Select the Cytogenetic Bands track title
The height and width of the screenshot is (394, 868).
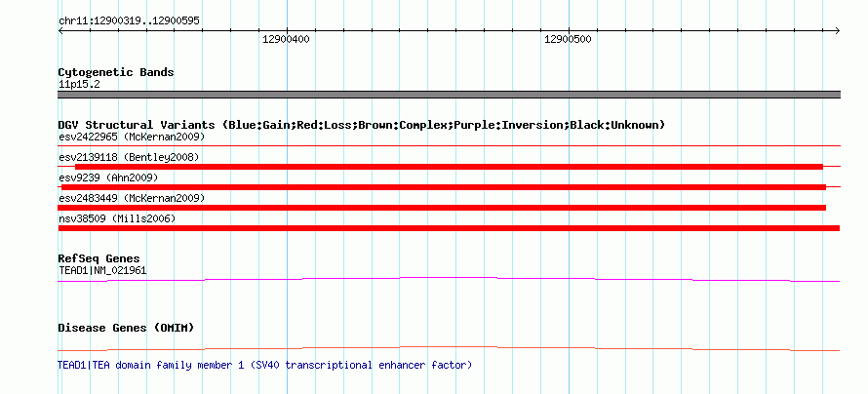click(116, 72)
